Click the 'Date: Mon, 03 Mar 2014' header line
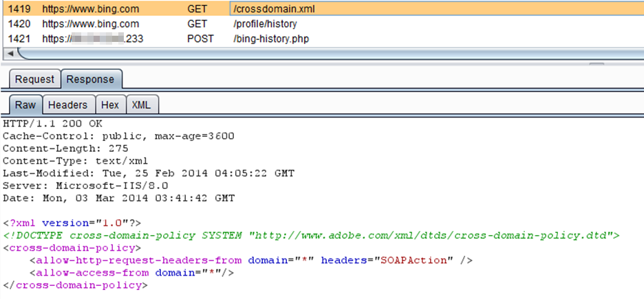Image resolution: width=644 pixels, height=299 pixels. [118, 198]
